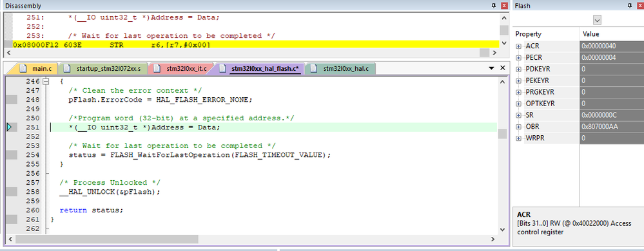Expand the OPTKEYR register
Screen dimensions: 644x251
point(519,104)
